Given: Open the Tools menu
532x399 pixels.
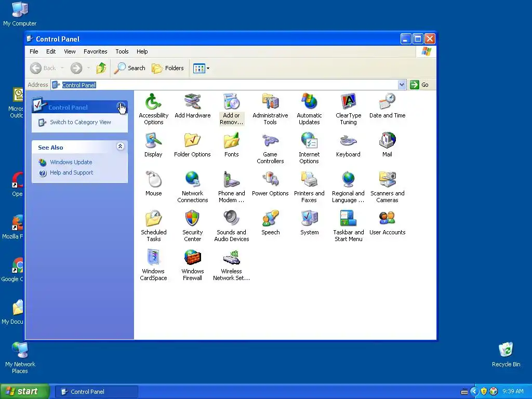Looking at the screenshot, I should tap(122, 51).
